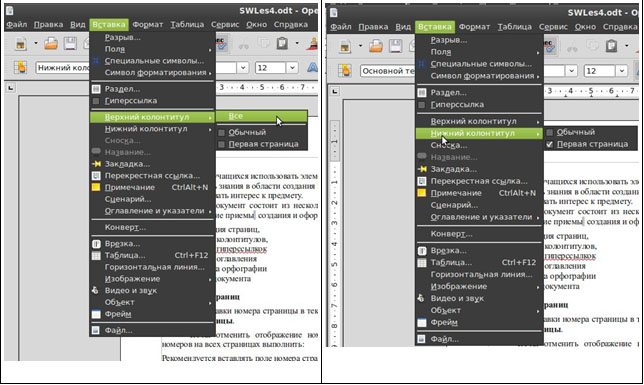Select Горизонтальная линия... in right window menu
Image resolution: width=644 pixels, height=385 pixels.
point(479,274)
